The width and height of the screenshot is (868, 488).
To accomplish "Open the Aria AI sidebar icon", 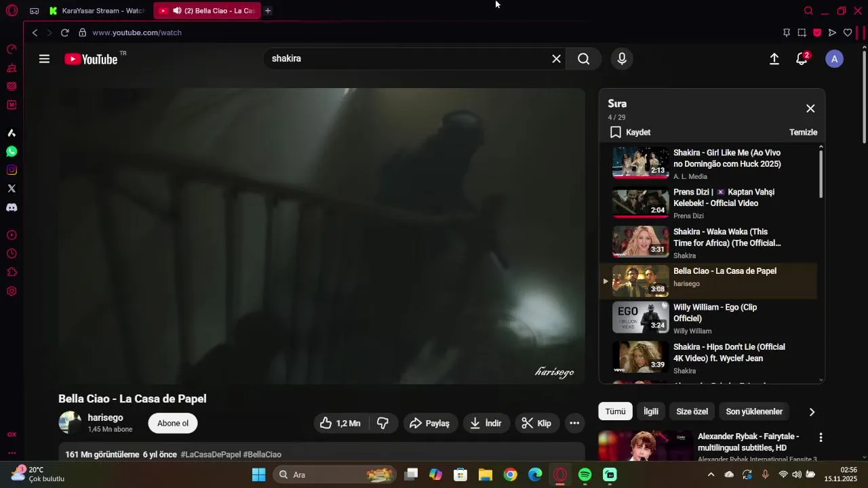I will tap(12, 133).
